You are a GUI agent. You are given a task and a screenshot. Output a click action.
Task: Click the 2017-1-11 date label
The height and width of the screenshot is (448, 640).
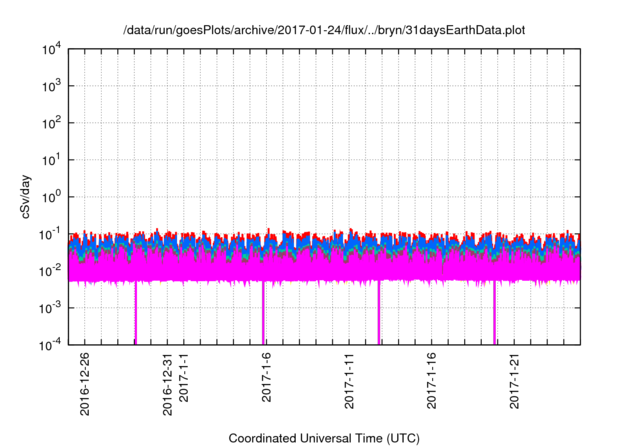(x=349, y=381)
